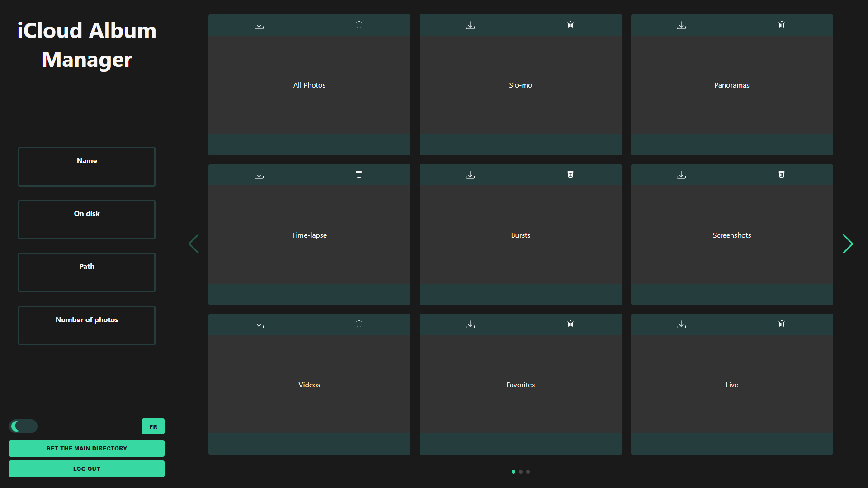The image size is (868, 488).
Task: Click Set the Main Directory button
Action: pyautogui.click(x=87, y=448)
